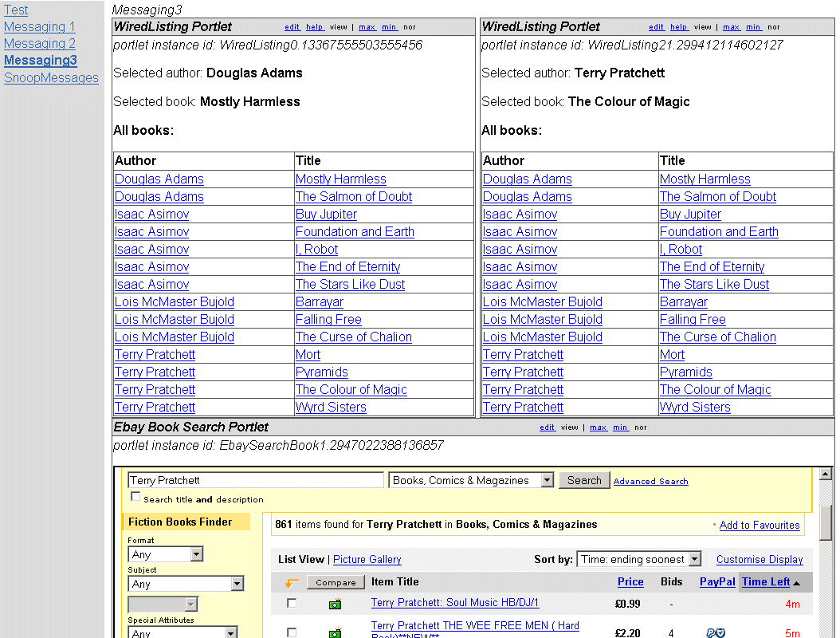Click the camera icon in the Soul Music row
The height and width of the screenshot is (638, 840).
click(335, 605)
